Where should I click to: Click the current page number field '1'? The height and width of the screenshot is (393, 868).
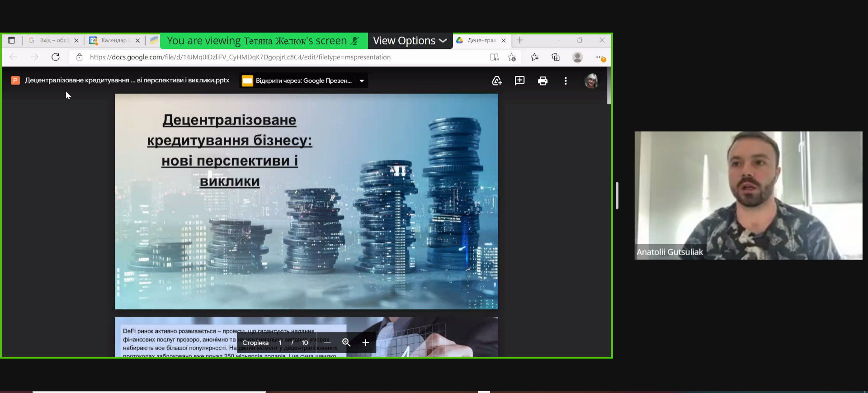[x=280, y=343]
